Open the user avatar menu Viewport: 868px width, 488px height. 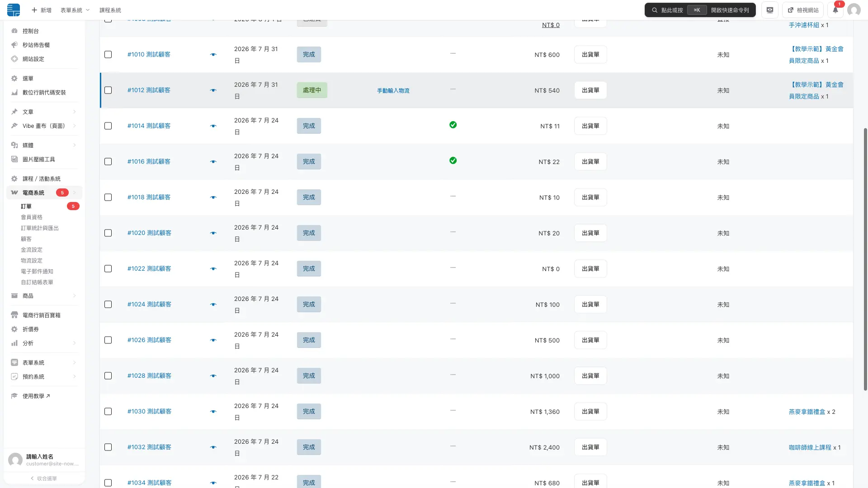tap(854, 10)
